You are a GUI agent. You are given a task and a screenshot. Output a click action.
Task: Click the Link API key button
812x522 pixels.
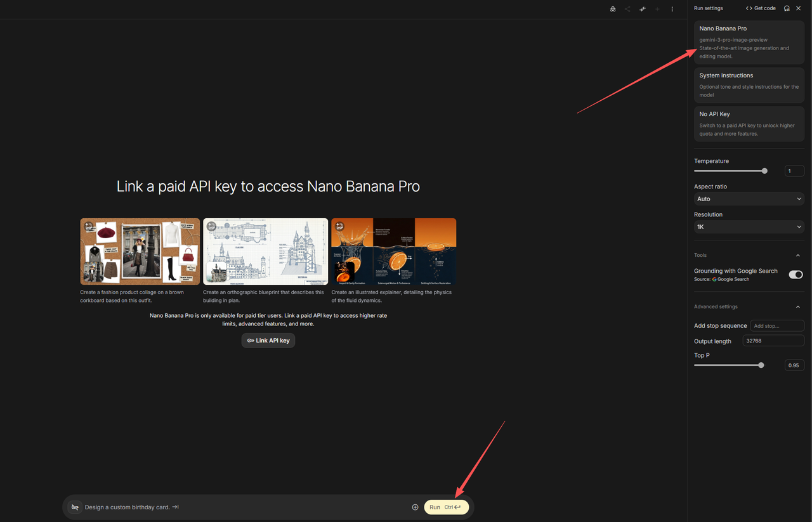(268, 341)
